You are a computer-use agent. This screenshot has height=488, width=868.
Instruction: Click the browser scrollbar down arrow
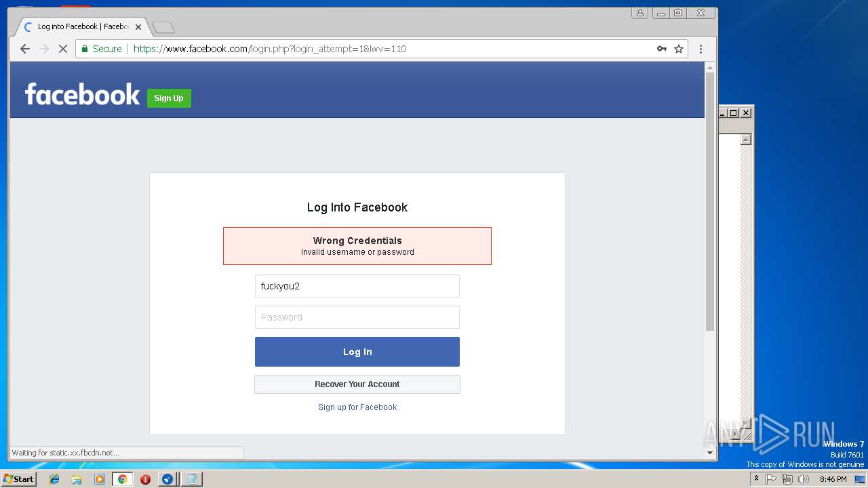(710, 452)
